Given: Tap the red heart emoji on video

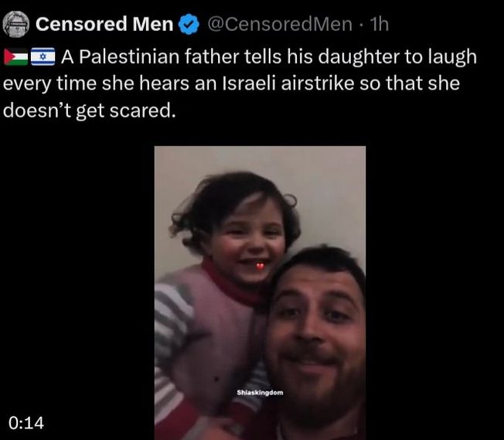Looking at the screenshot, I should (x=260, y=266).
